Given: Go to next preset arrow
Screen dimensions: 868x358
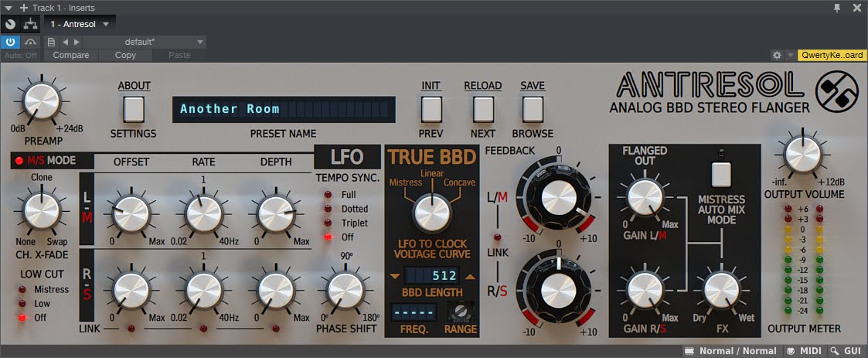Looking at the screenshot, I should [x=77, y=42].
